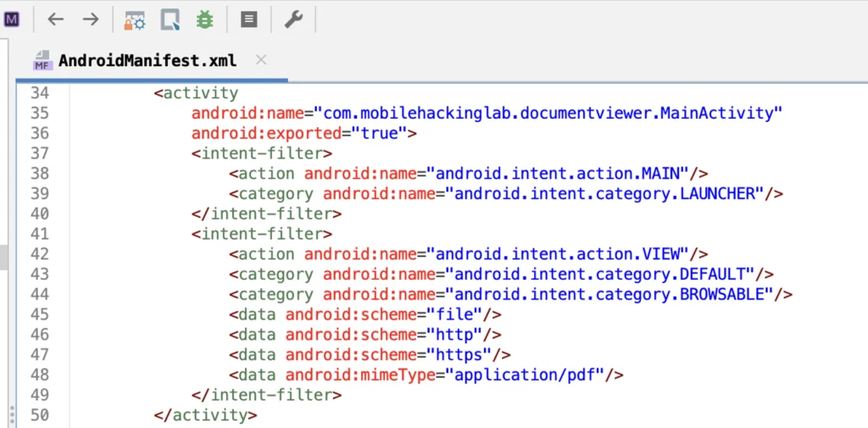Click line number 34 in the gutter
The image size is (868, 428).
[x=39, y=93]
